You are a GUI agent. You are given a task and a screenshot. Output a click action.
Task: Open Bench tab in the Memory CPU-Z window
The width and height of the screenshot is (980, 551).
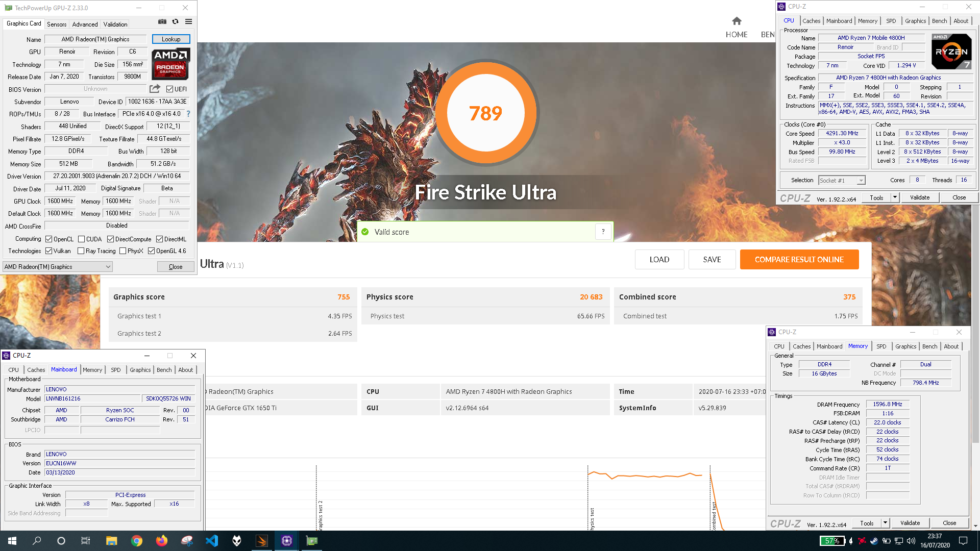(x=929, y=346)
